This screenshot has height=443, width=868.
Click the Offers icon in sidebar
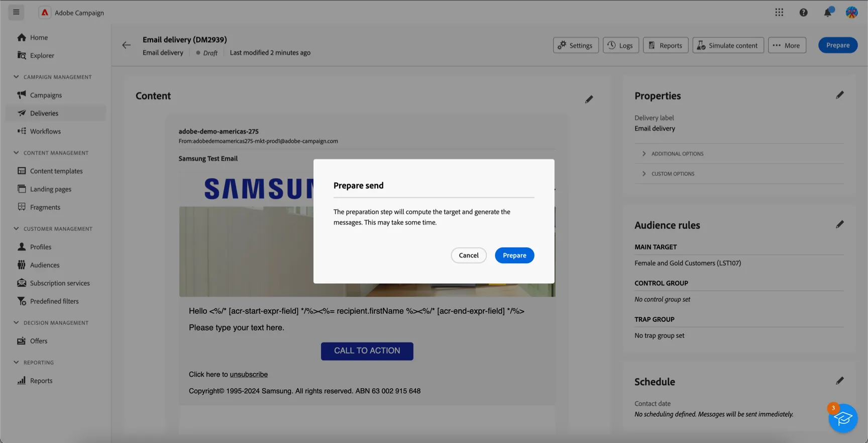click(22, 340)
